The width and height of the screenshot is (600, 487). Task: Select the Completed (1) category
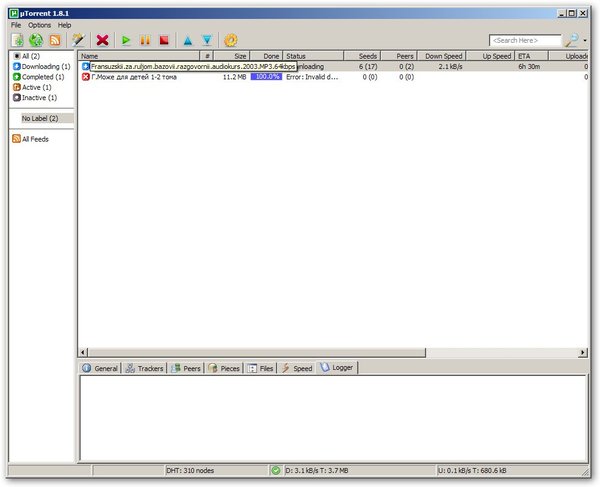pyautogui.click(x=39, y=77)
